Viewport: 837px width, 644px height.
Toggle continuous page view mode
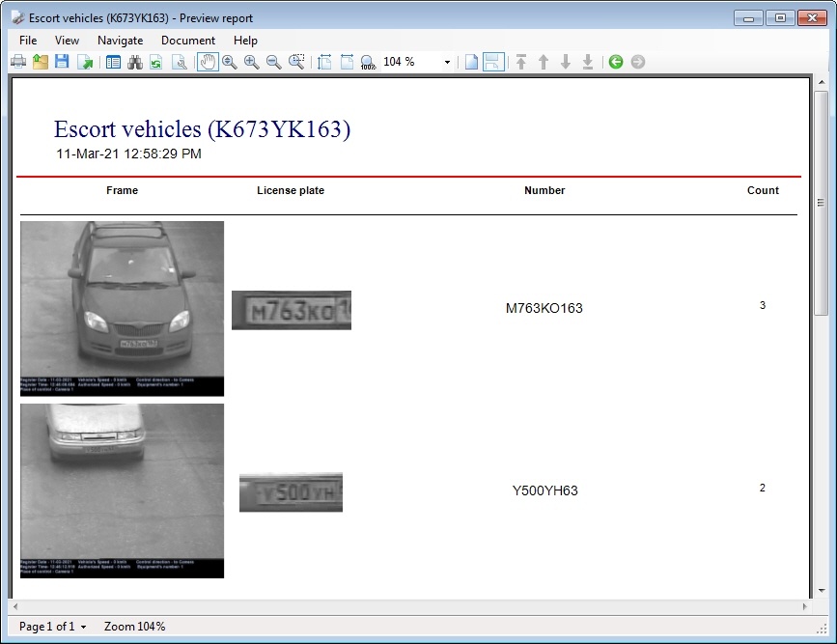[493, 62]
